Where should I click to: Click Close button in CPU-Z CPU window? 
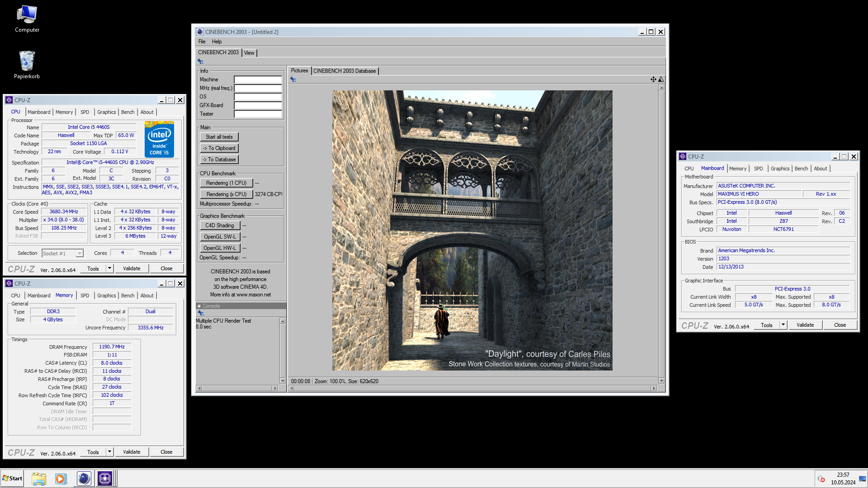tap(166, 268)
